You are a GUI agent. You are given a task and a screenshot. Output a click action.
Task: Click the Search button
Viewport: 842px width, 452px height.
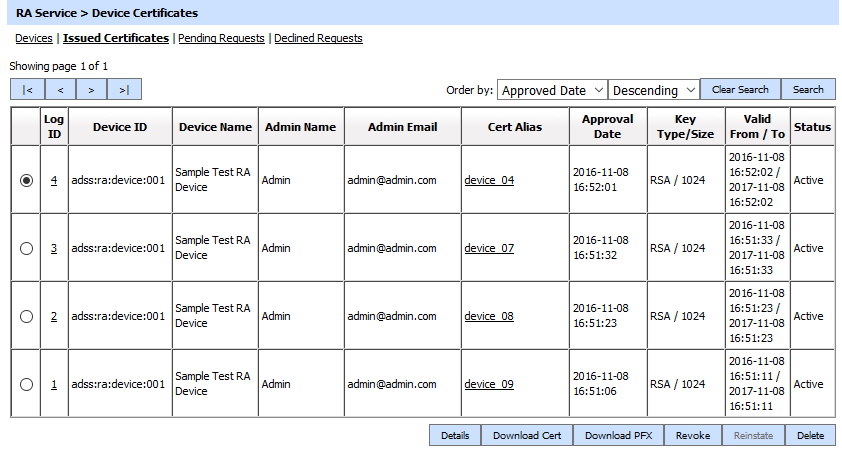pyautogui.click(x=808, y=90)
